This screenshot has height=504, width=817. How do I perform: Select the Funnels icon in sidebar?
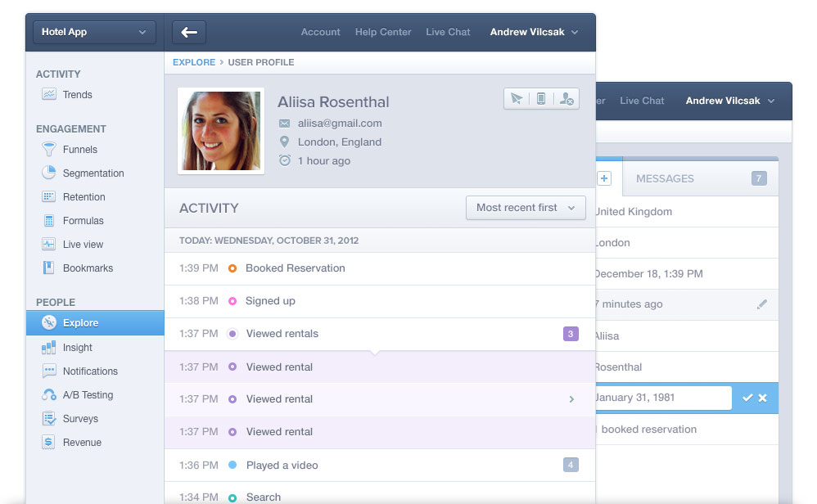(49, 150)
